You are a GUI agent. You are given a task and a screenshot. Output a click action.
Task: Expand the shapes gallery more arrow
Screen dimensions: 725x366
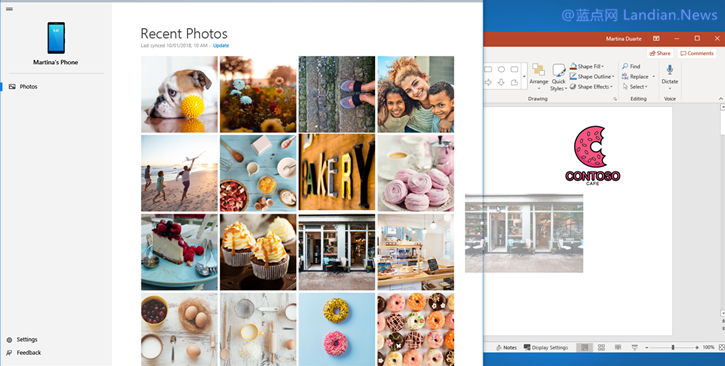pyautogui.click(x=524, y=76)
